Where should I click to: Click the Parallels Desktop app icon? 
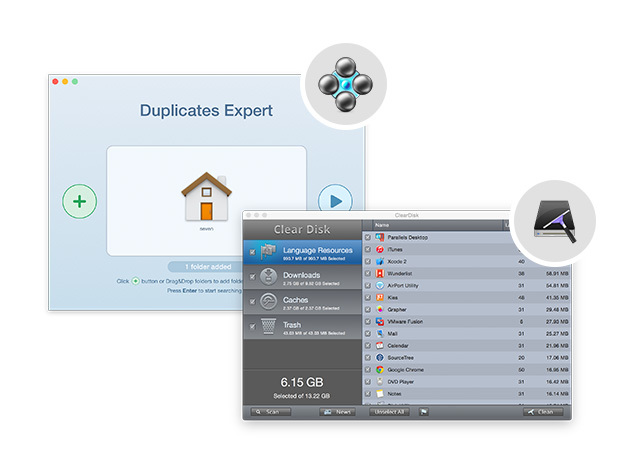pos(380,237)
